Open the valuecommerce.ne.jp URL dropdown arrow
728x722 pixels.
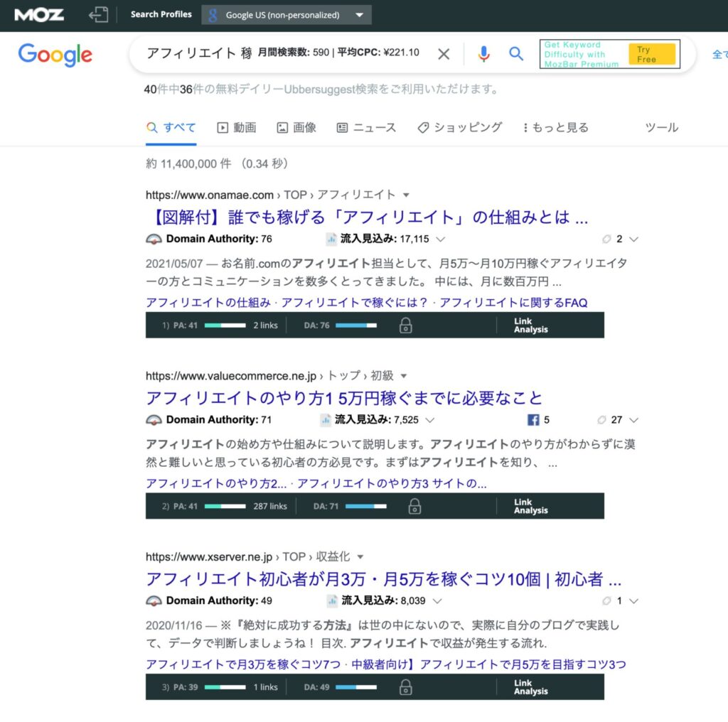[404, 377]
